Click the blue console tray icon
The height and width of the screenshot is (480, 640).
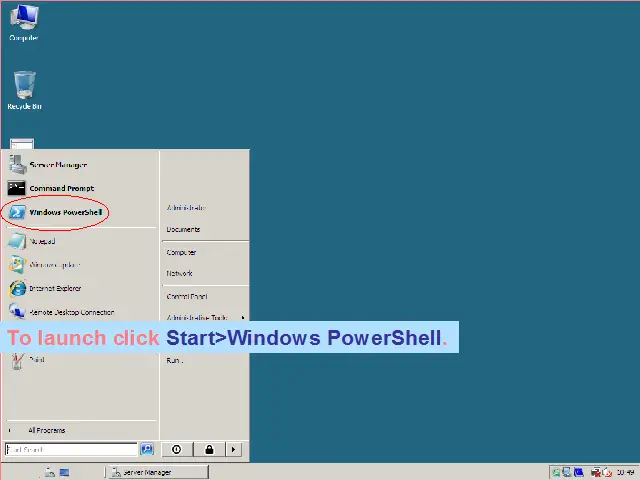[579, 472]
